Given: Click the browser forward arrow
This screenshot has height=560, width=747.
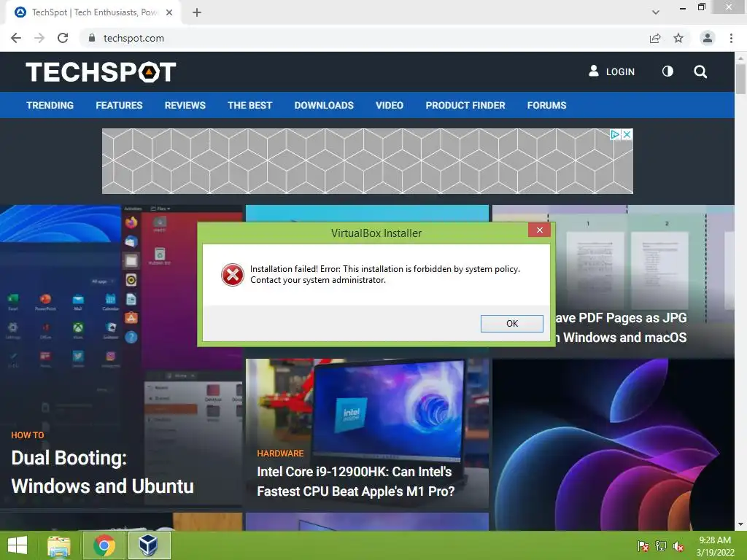Looking at the screenshot, I should click(39, 38).
